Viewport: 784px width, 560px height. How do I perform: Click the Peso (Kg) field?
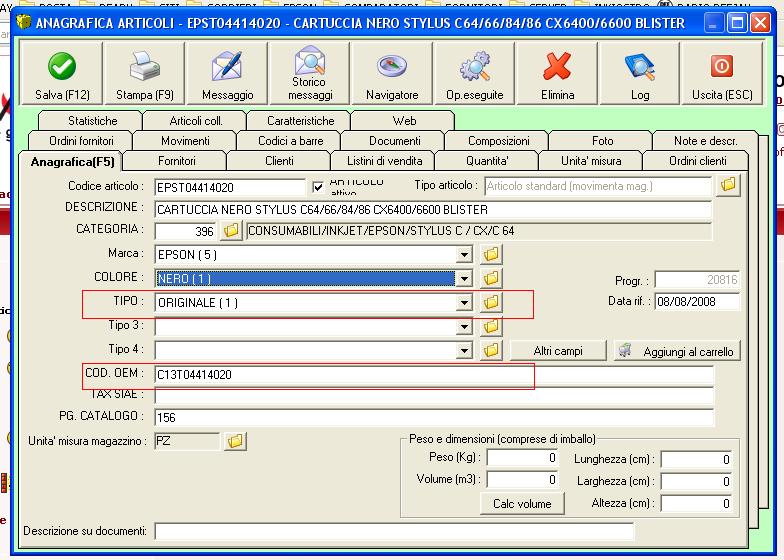pos(522,458)
